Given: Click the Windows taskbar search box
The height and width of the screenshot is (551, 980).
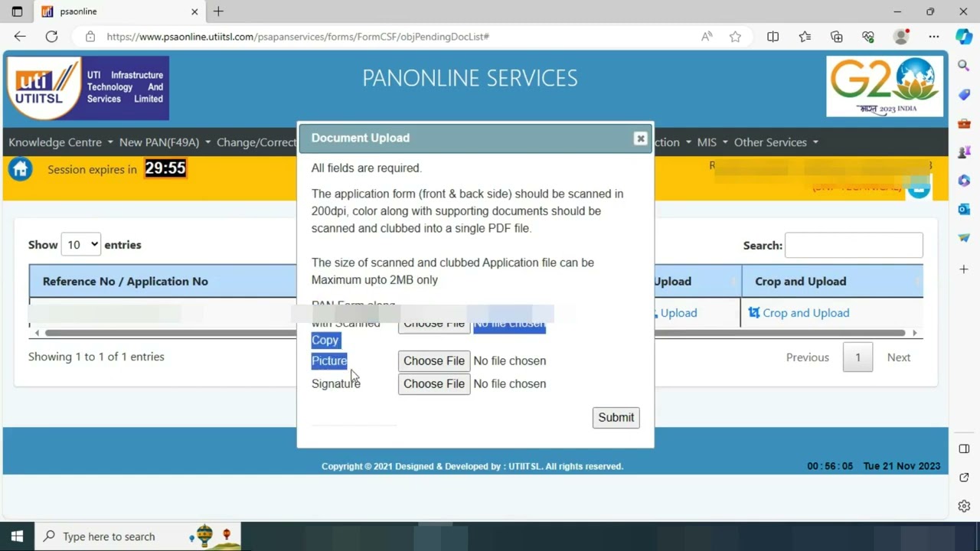Looking at the screenshot, I should pyautogui.click(x=138, y=536).
